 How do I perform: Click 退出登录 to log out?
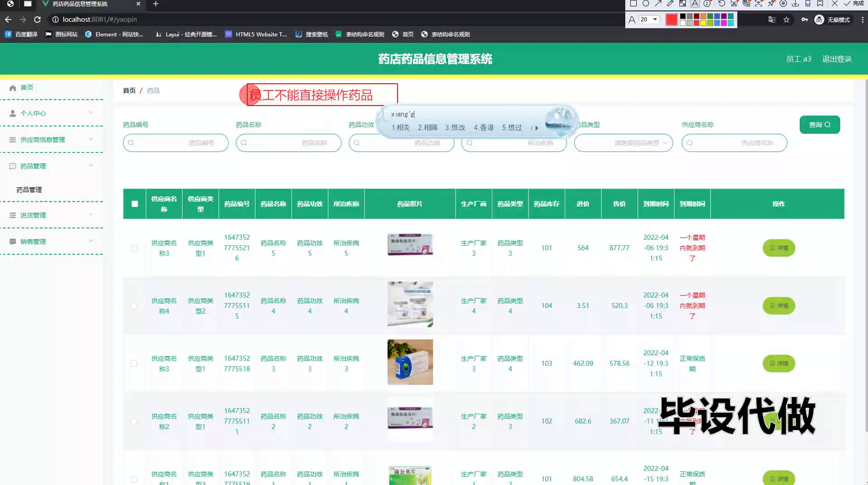836,59
